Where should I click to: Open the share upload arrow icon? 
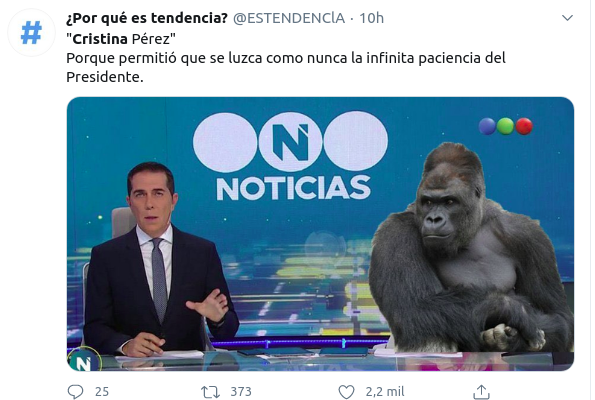pos(481,392)
